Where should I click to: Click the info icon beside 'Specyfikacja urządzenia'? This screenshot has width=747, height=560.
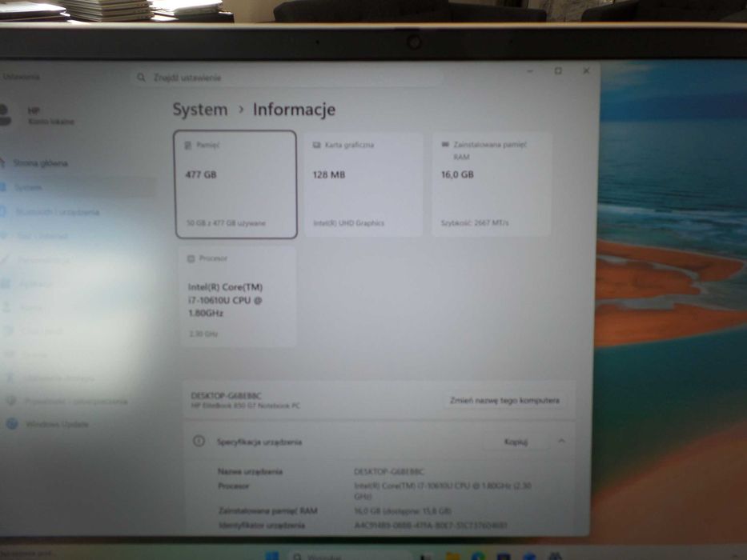(199, 441)
